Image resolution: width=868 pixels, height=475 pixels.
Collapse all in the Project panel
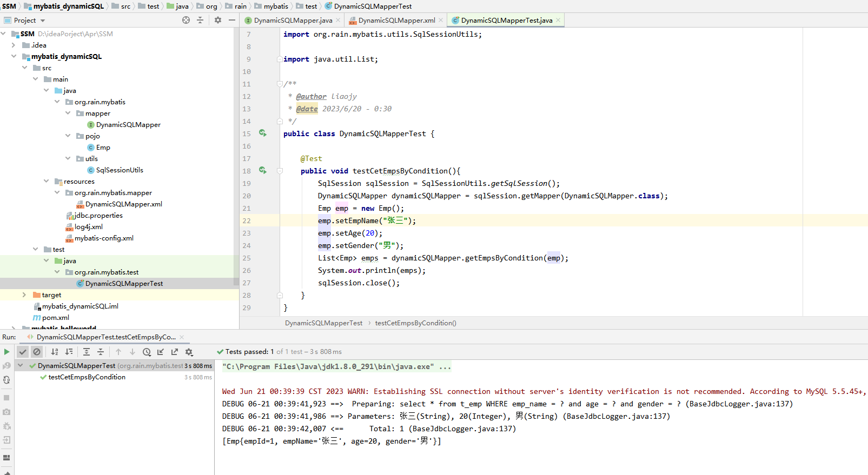(x=200, y=20)
